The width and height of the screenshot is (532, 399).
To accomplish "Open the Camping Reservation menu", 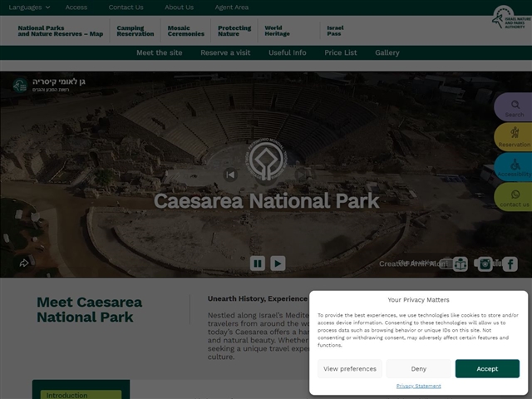I will 135,31.
